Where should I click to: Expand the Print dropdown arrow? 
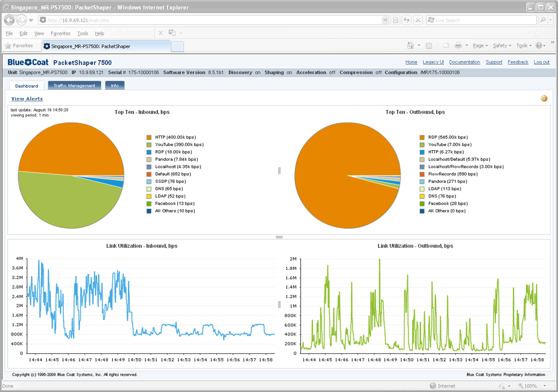[466, 46]
